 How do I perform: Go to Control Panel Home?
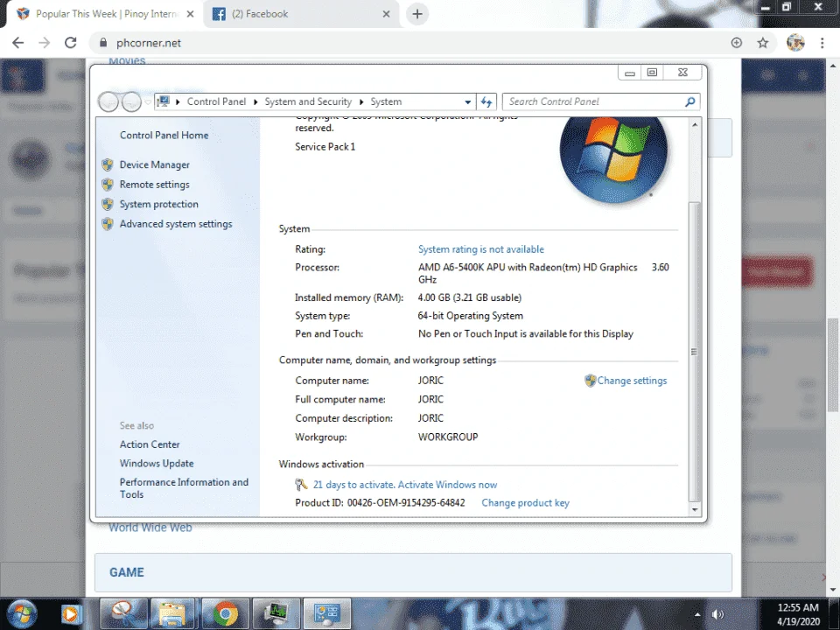[164, 135]
